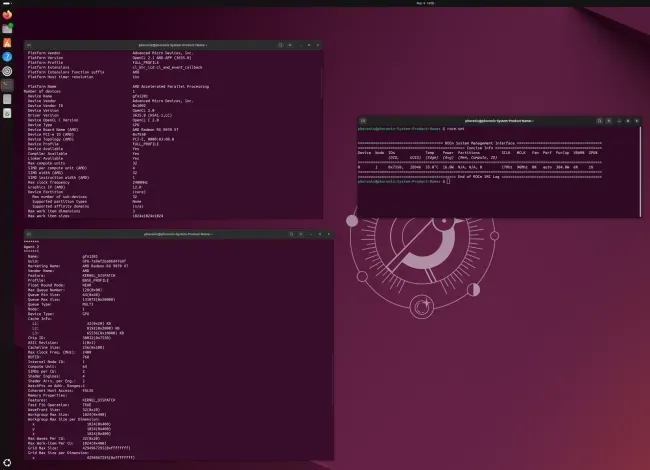650x470 pixels.
Task: Launch the App Center dock icon
Action: tap(7, 43)
